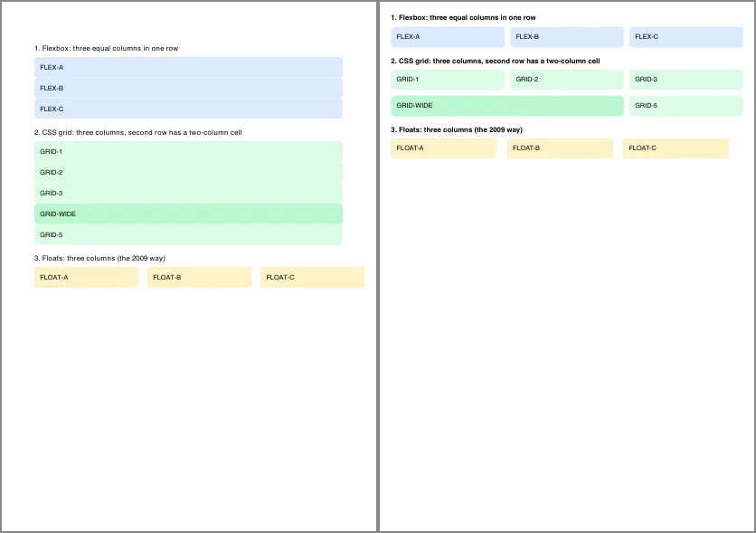Click the bold '1. Flexbox' heading in the right page

pyautogui.click(x=463, y=17)
